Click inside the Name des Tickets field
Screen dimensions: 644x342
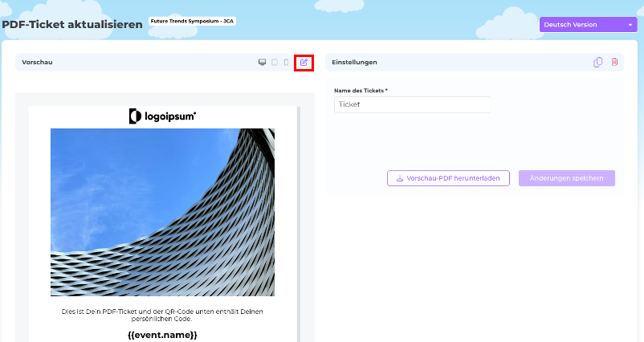point(412,104)
